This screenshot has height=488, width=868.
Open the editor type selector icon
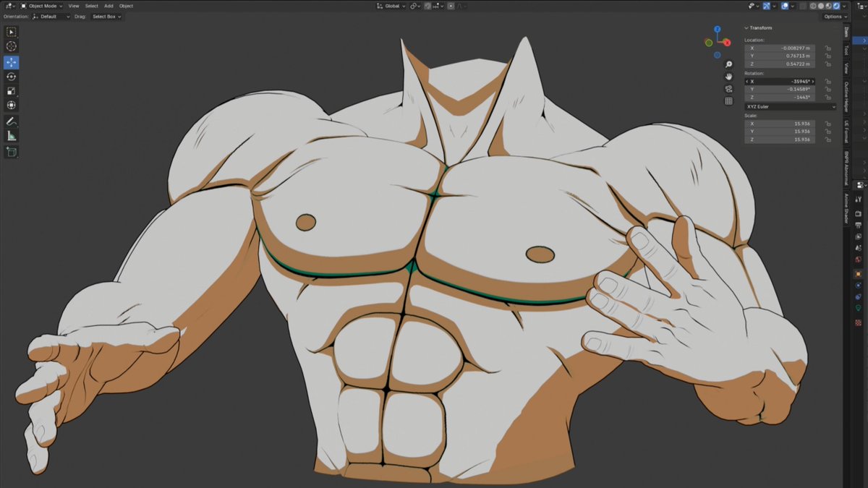coord(9,5)
